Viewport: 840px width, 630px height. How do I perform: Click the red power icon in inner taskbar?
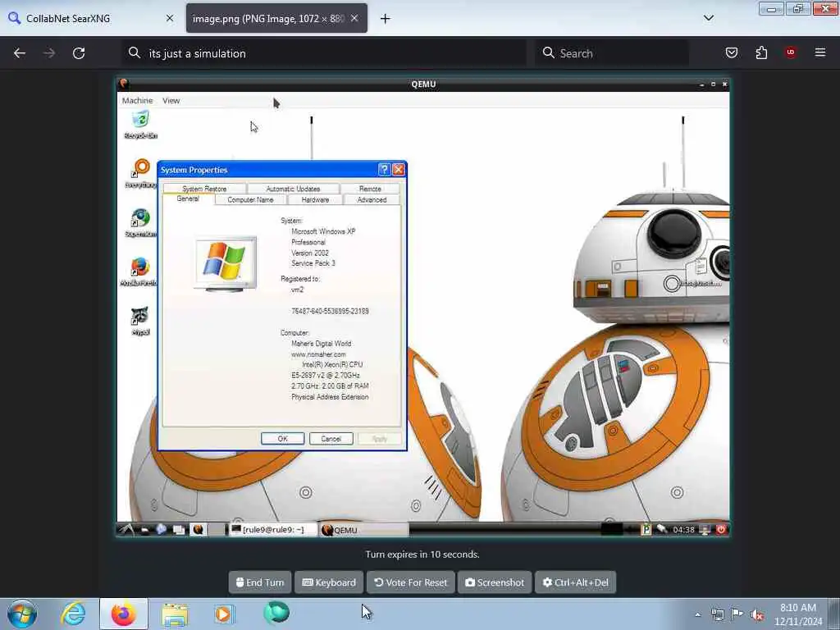tap(721, 529)
